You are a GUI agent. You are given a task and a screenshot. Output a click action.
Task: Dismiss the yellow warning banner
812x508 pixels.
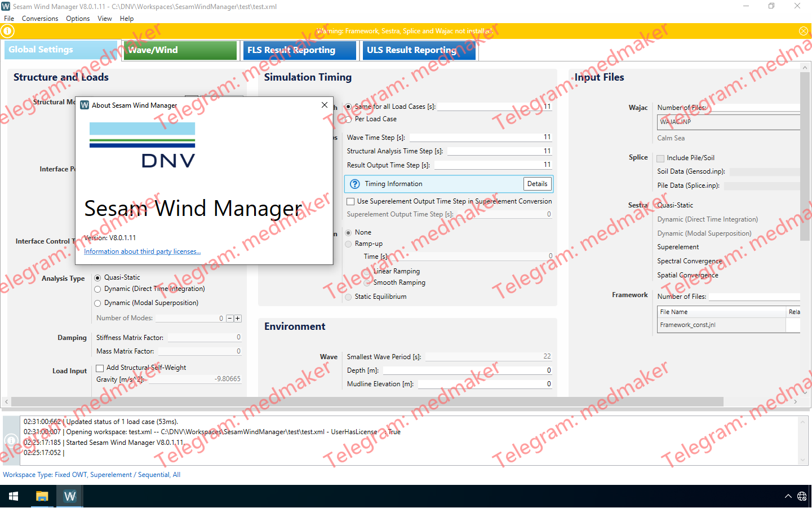(803, 31)
